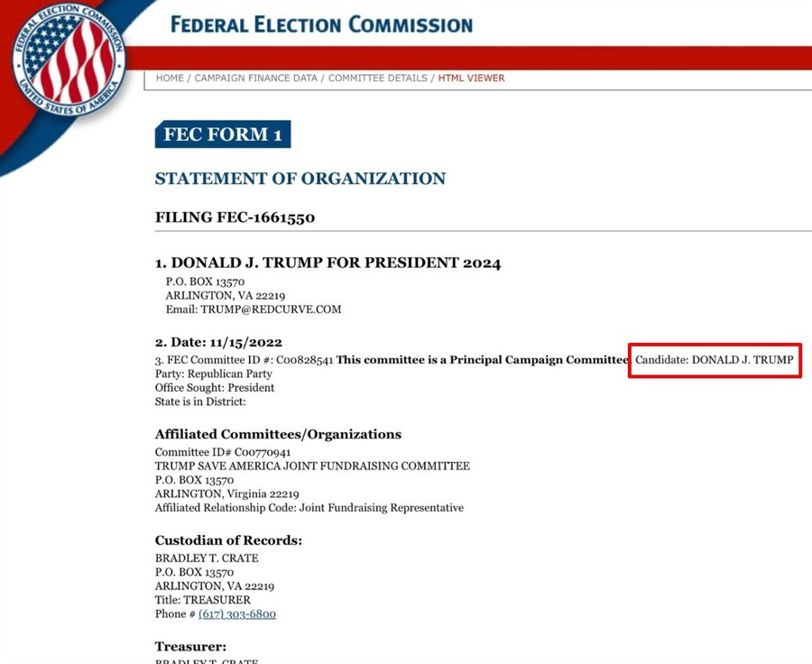Click the Date: 11/15/2022 line
The image size is (812, 664).
(218, 342)
